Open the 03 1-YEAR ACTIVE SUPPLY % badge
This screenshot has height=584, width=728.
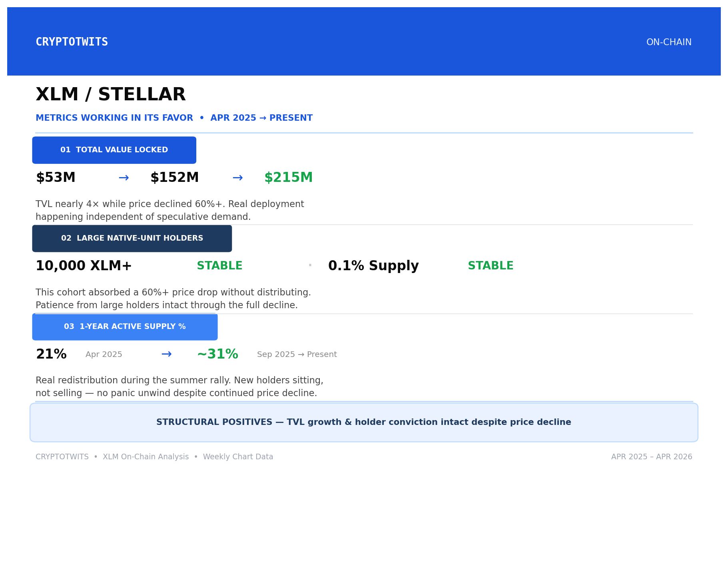pos(125,327)
